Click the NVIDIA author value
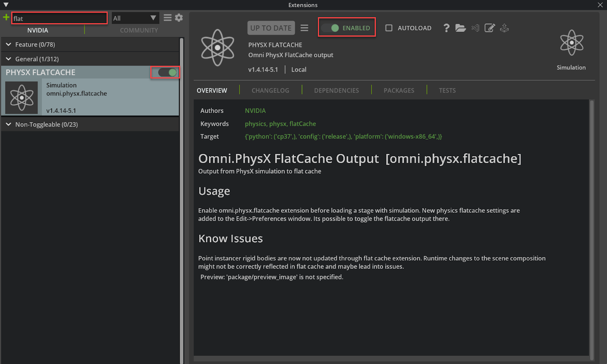 click(x=255, y=111)
